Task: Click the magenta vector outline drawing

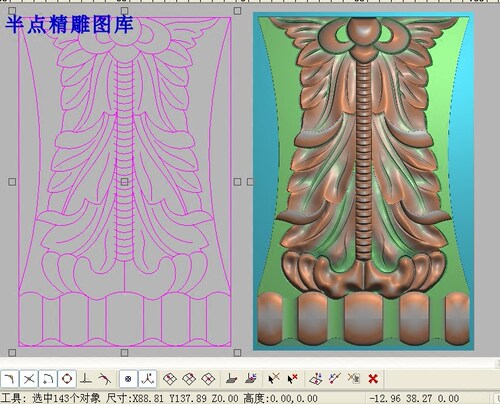Action: pos(124,182)
